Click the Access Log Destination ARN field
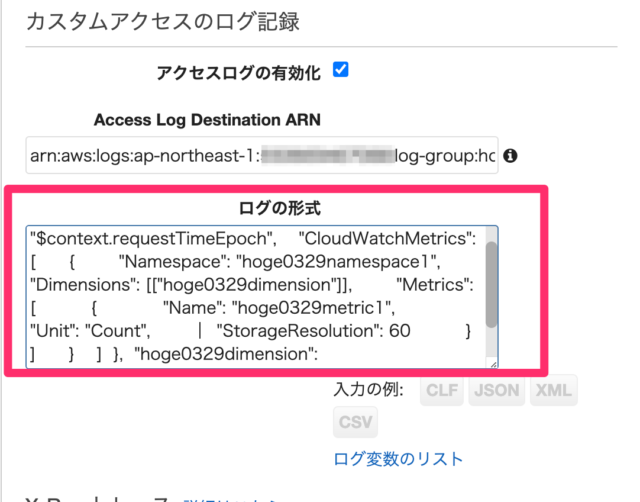Image resolution: width=640 pixels, height=502 pixels. click(262, 155)
